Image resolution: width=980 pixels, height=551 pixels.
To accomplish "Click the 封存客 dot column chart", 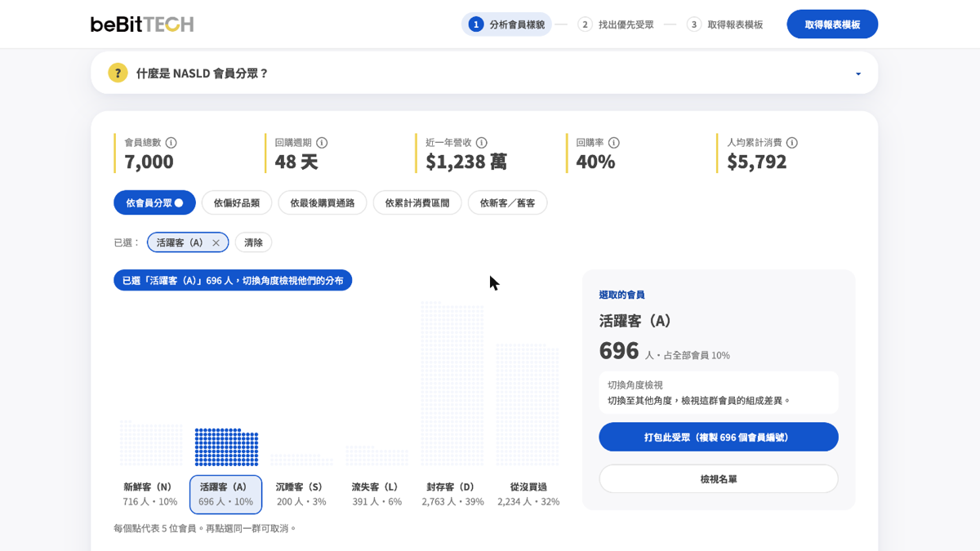I will [452, 384].
